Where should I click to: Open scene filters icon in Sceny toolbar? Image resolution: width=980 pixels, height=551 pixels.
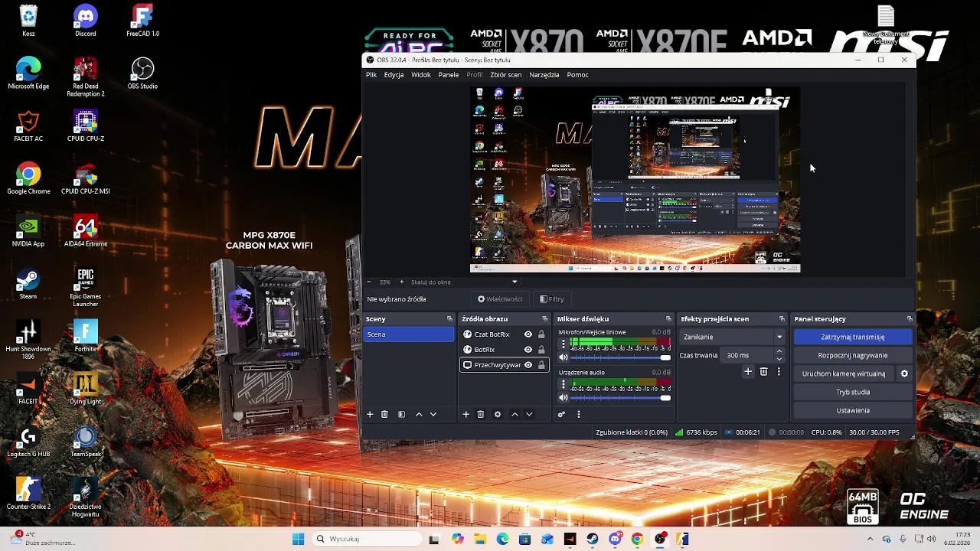(401, 414)
